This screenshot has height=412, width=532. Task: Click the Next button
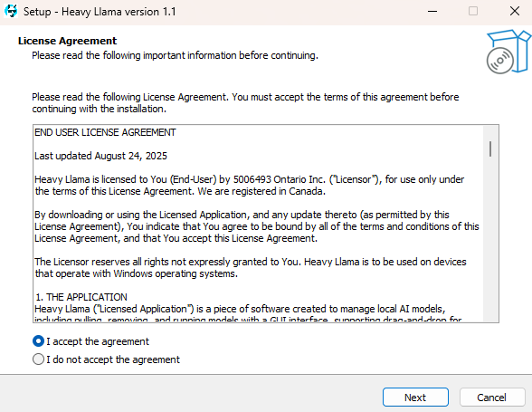415,397
